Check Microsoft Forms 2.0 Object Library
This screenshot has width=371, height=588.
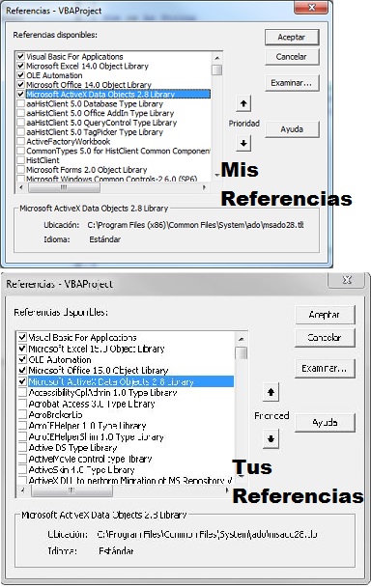(21, 170)
